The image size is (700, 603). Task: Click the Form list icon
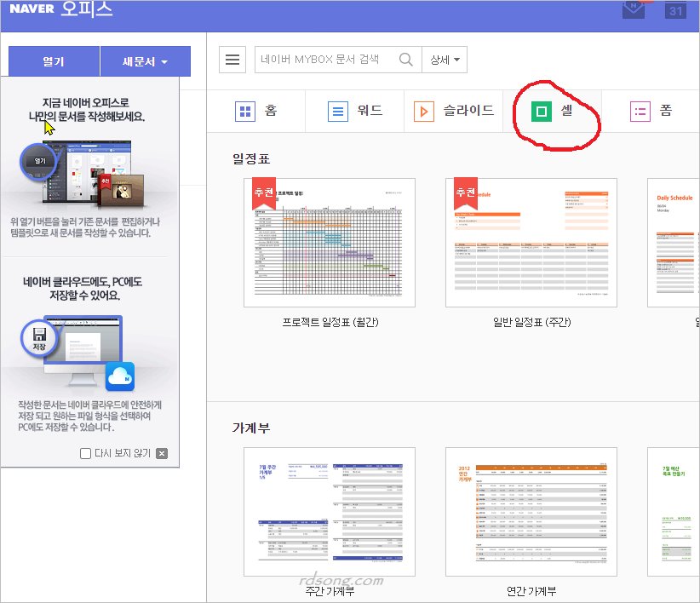[x=640, y=112]
